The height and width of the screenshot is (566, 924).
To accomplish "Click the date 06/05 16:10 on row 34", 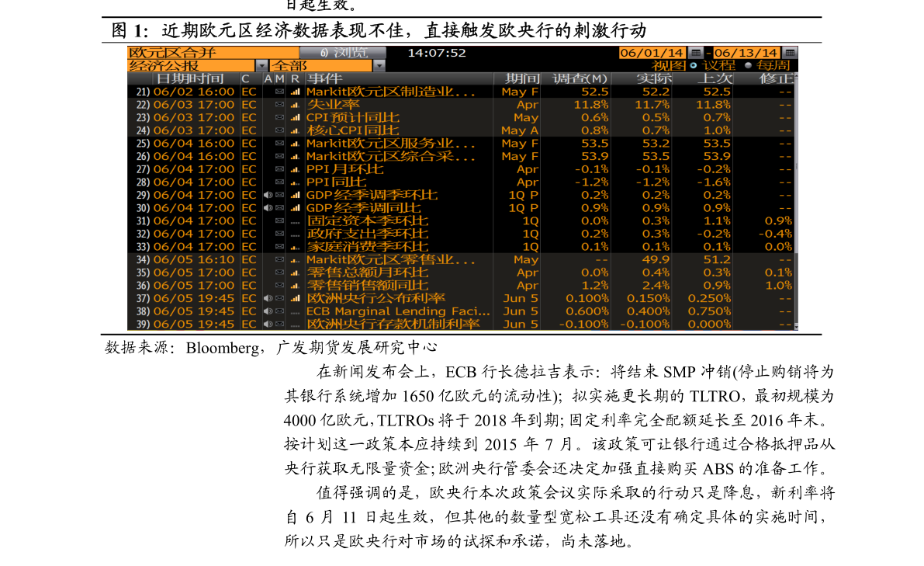I will [194, 260].
